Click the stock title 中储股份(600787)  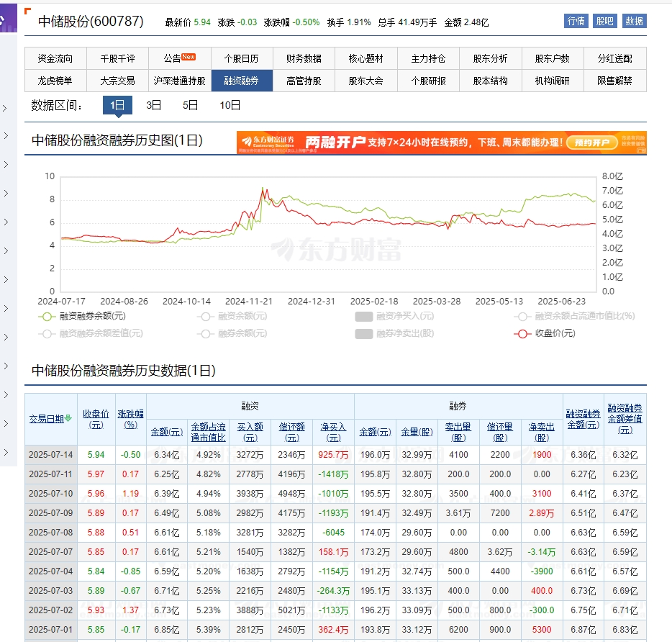tap(91, 22)
